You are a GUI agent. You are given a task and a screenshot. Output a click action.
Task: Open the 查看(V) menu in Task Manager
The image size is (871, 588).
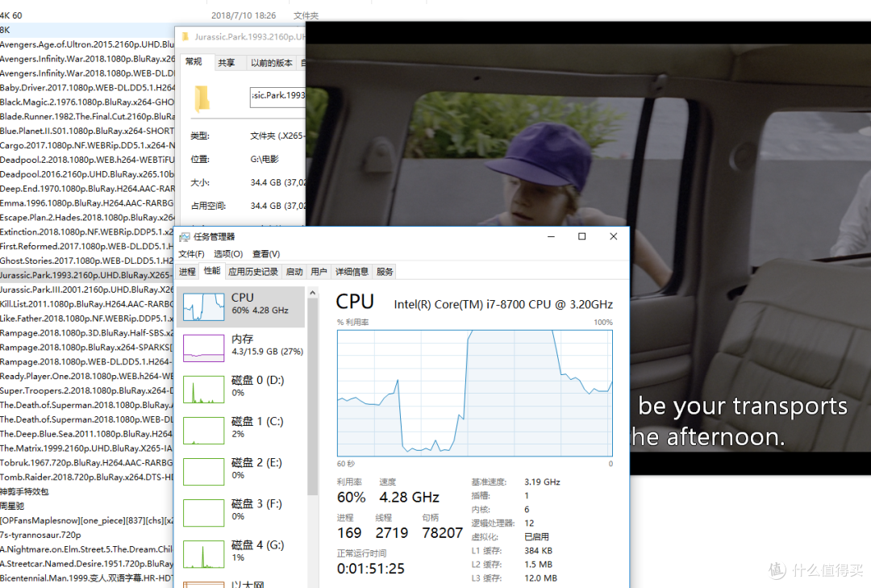tap(266, 254)
